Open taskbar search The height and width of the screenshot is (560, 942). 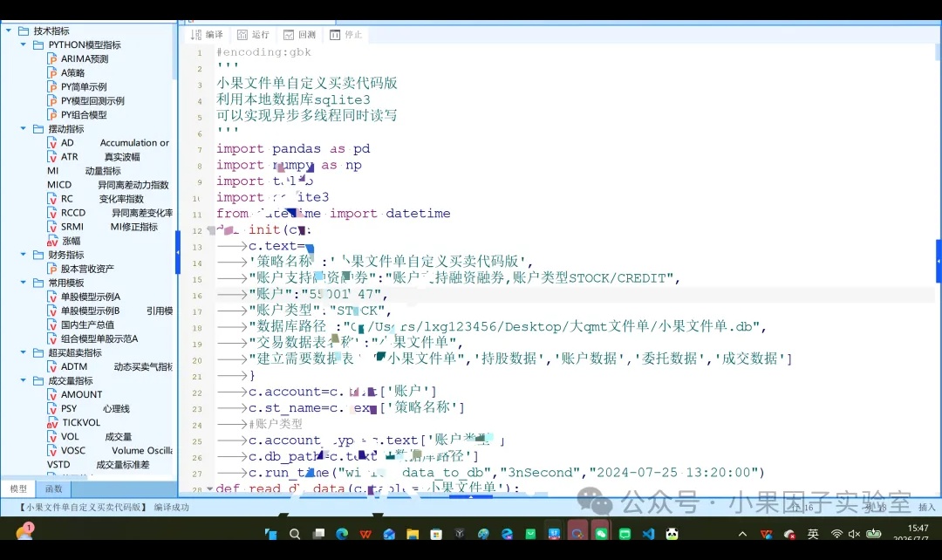(295, 534)
